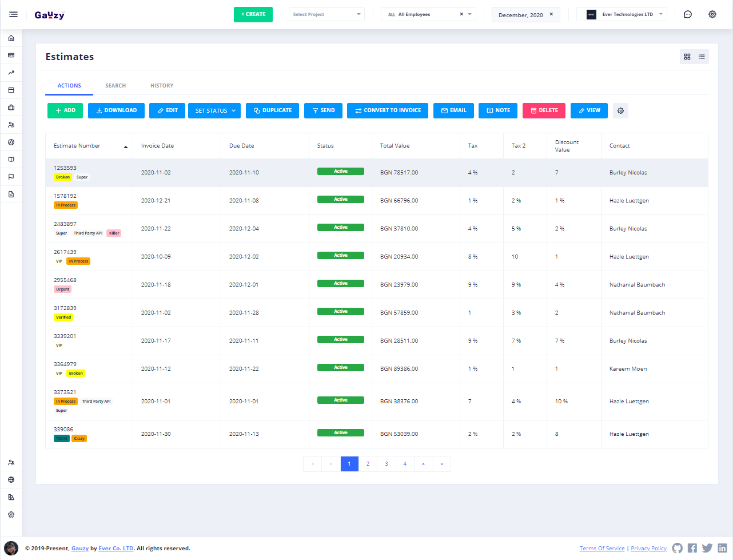Clear the December, 2020 date filter
The image size is (733, 560).
551,14
